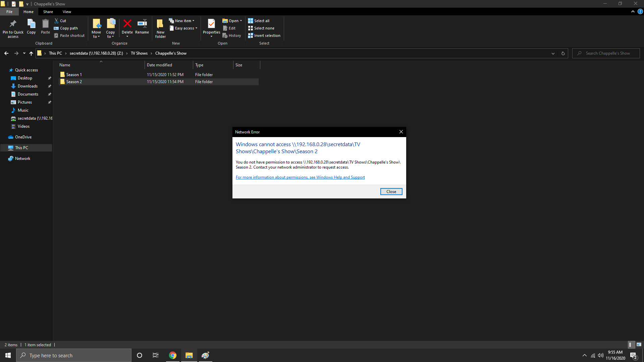Click the Edit ribbon command
The width and height of the screenshot is (644, 362).
229,28
